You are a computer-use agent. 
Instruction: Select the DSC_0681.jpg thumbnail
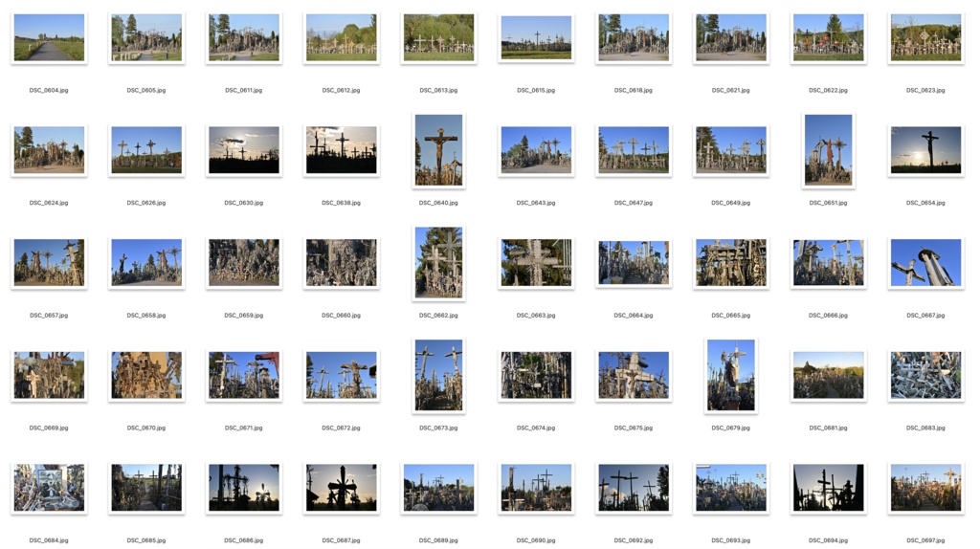coord(828,375)
